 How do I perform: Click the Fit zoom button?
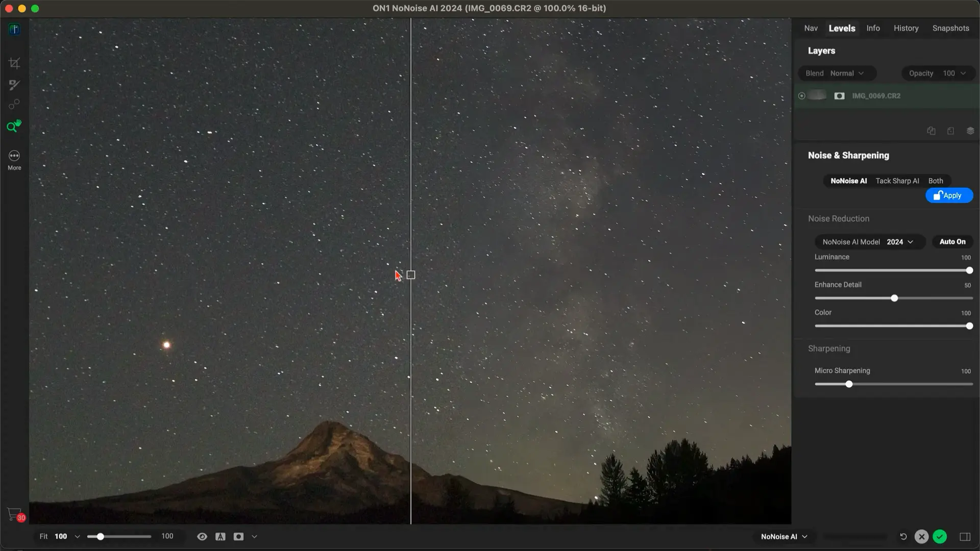tap(43, 537)
